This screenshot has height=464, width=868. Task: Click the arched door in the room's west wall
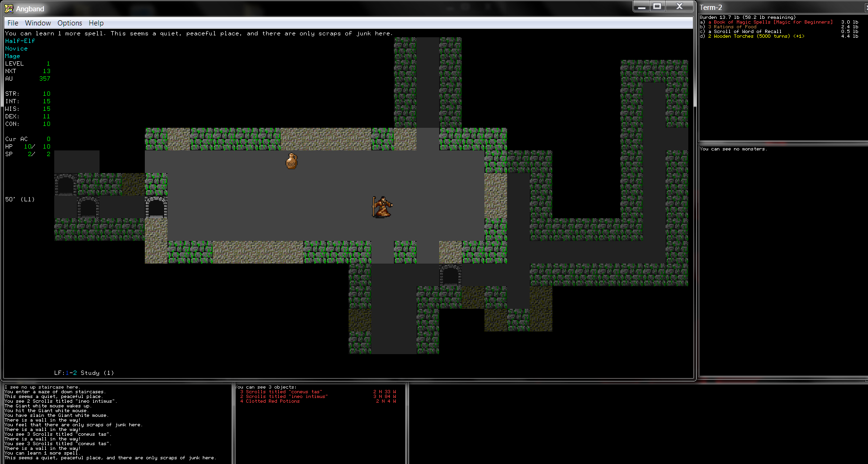156,207
